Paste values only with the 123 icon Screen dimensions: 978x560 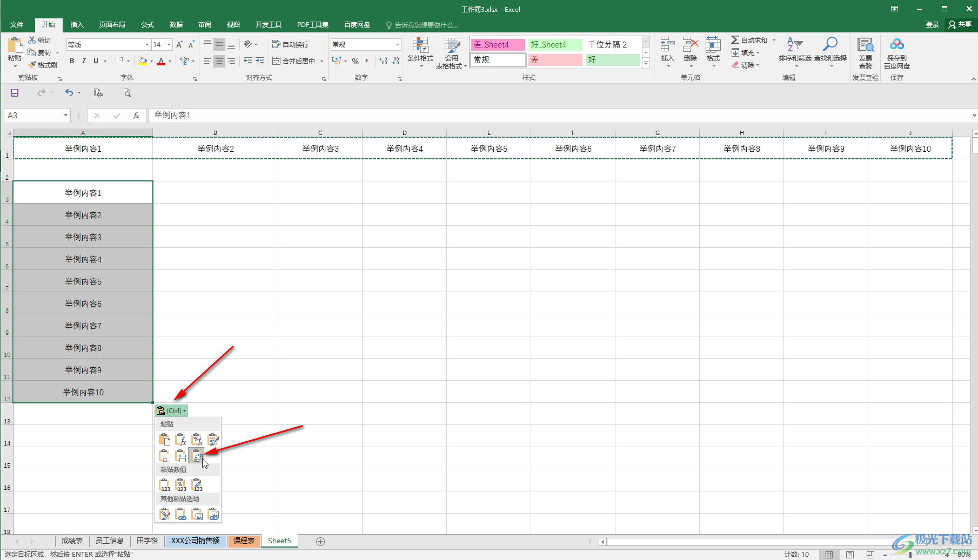coord(165,485)
